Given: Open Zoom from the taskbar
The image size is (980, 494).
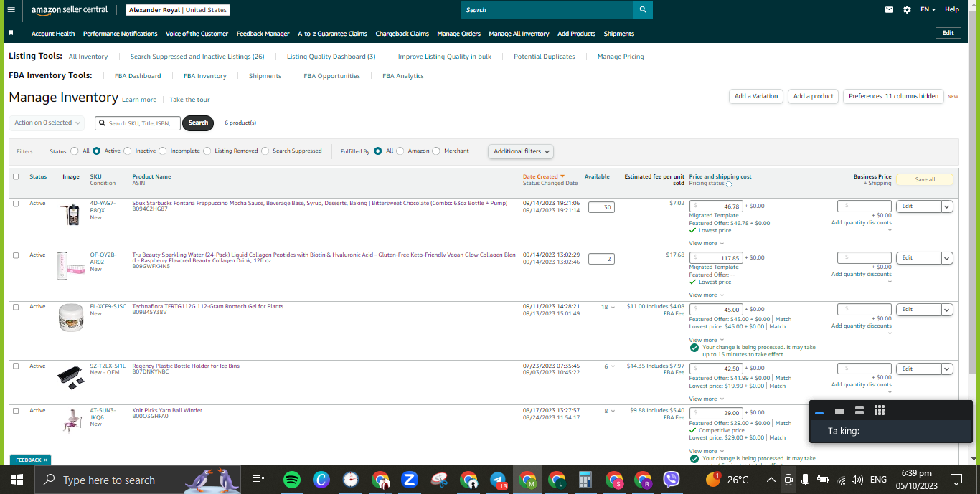Looking at the screenshot, I should coord(410,480).
